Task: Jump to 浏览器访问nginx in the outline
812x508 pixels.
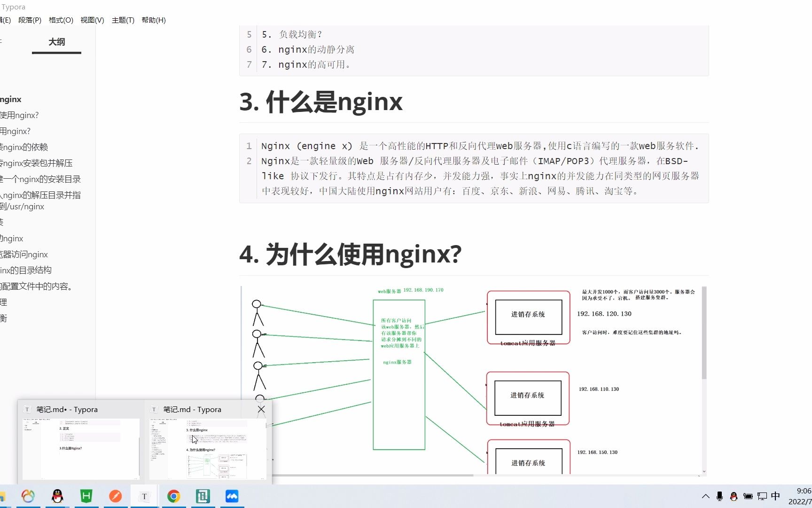Action: (24, 254)
